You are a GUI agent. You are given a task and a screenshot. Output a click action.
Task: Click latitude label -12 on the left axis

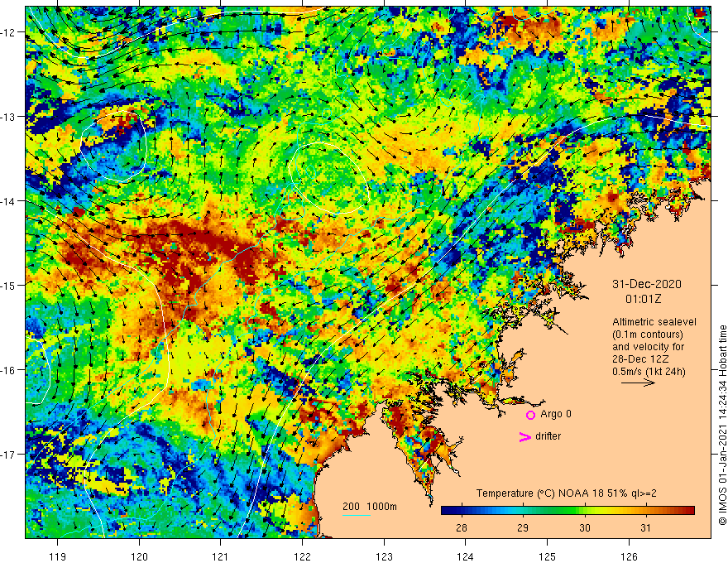[8, 32]
